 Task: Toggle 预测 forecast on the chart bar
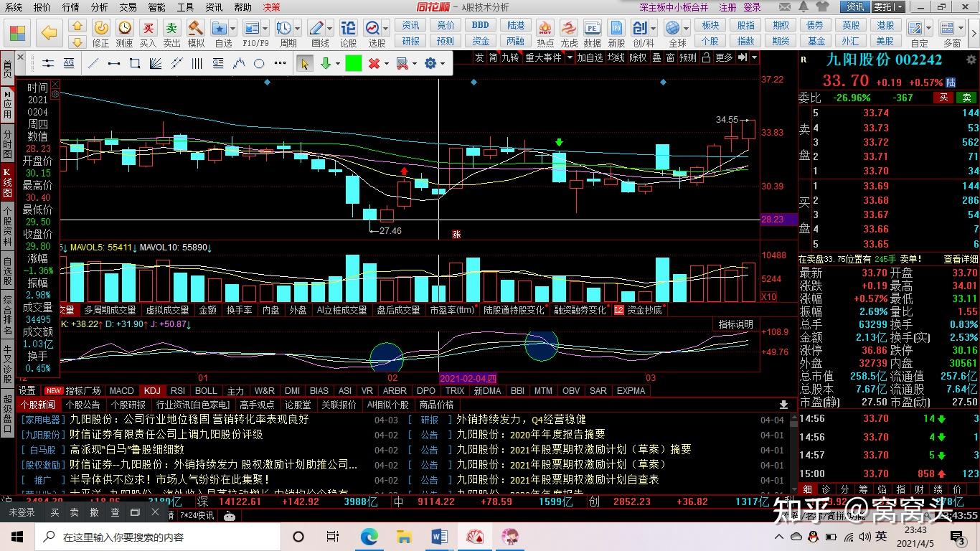coord(688,57)
